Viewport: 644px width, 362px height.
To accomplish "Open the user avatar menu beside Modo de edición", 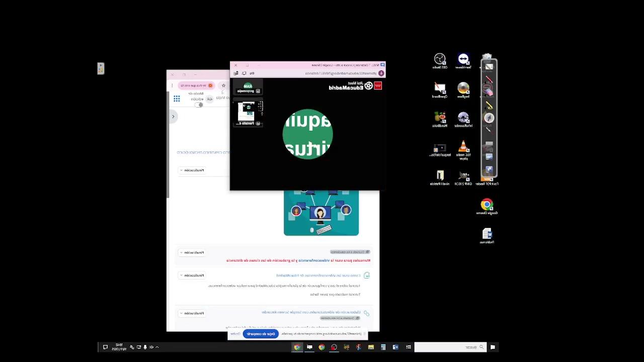I will (210, 99).
